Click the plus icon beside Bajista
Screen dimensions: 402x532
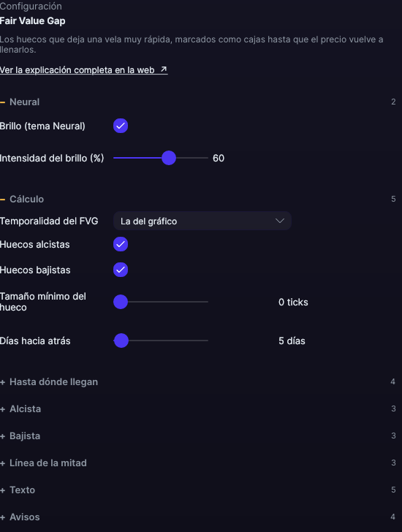tap(3, 436)
